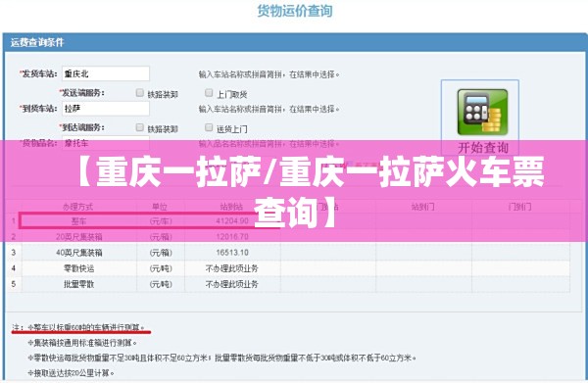Select the 批量零散 row cell

(x=79, y=284)
